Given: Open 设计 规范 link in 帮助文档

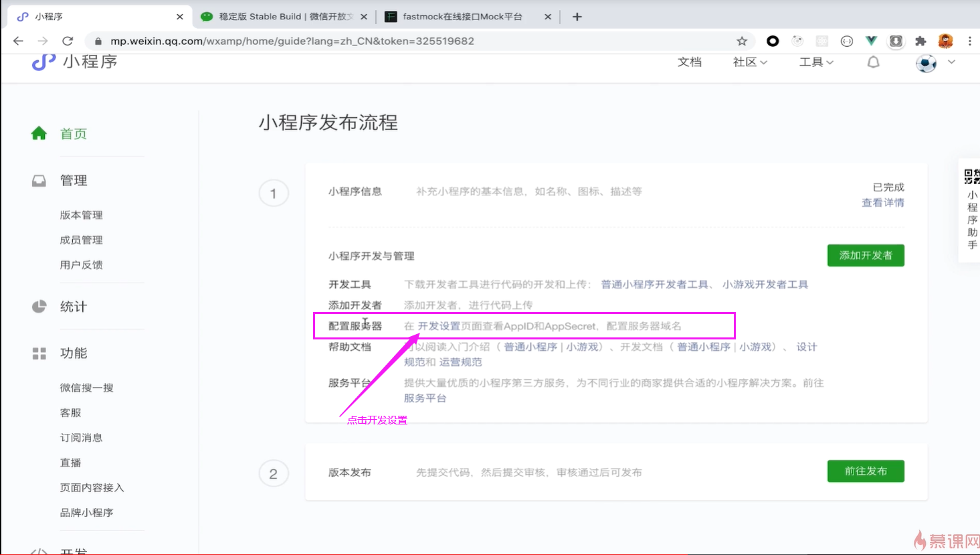Looking at the screenshot, I should (806, 347).
